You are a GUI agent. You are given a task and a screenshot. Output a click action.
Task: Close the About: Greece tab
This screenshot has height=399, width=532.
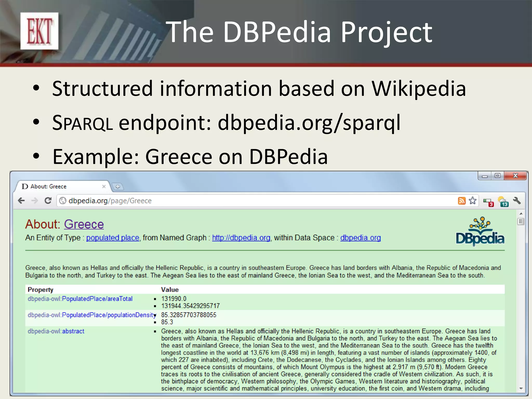(x=104, y=186)
